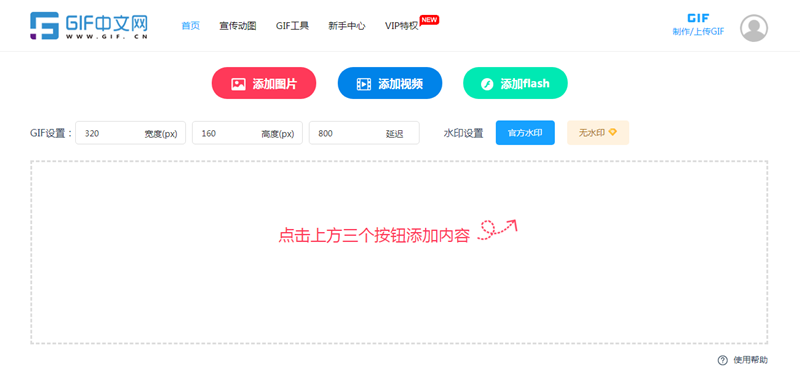Viewport: 800px width, 381px height.
Task: Click the GIF设置 label
Action: [51, 133]
